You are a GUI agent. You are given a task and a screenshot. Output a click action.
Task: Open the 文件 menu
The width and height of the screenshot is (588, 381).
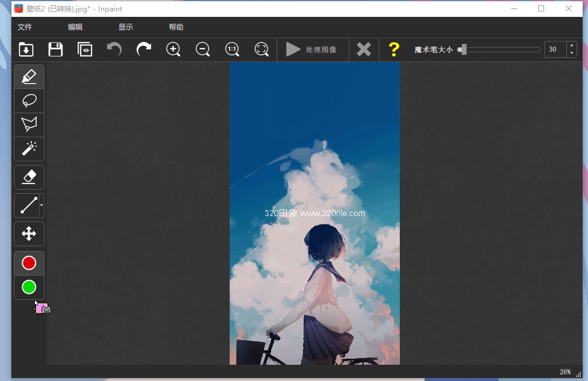pos(25,27)
